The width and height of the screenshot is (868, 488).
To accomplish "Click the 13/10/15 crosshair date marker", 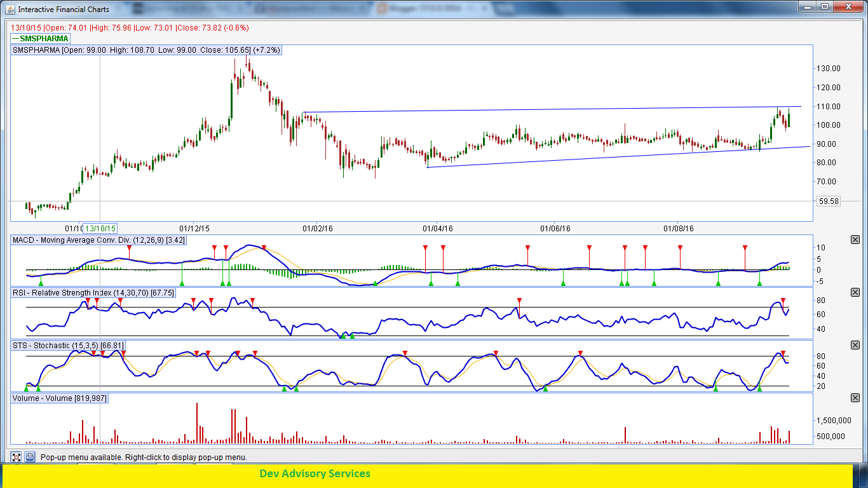I will [x=100, y=227].
